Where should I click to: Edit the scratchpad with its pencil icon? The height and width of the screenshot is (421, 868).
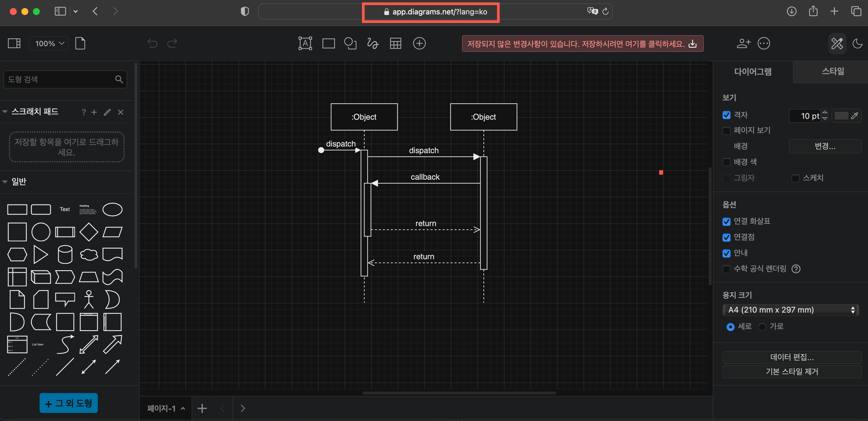pos(107,112)
